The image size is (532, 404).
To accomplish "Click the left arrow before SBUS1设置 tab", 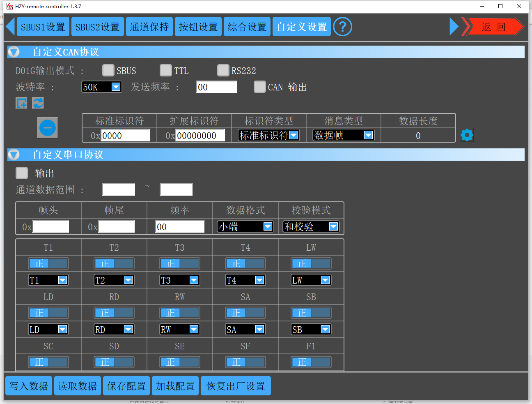I will pos(11,27).
